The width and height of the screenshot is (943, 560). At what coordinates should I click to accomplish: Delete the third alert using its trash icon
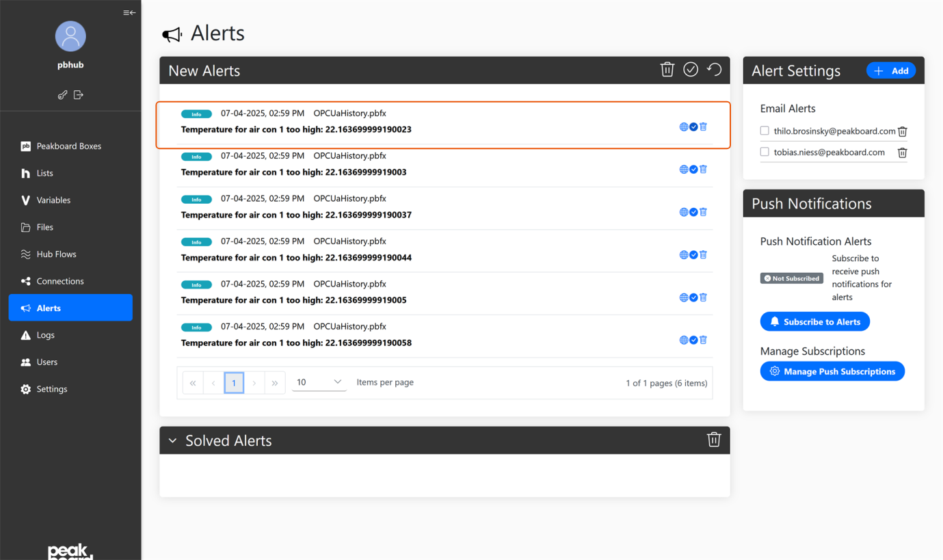703,212
